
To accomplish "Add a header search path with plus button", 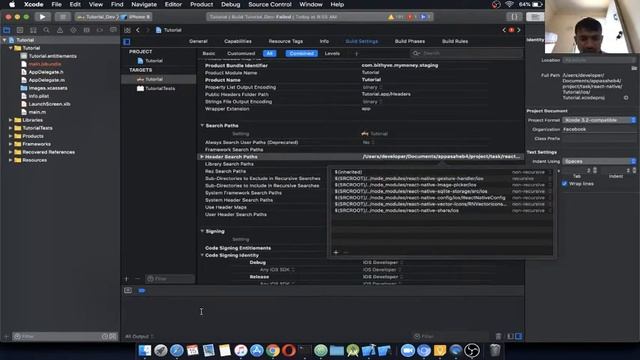I will [336, 252].
